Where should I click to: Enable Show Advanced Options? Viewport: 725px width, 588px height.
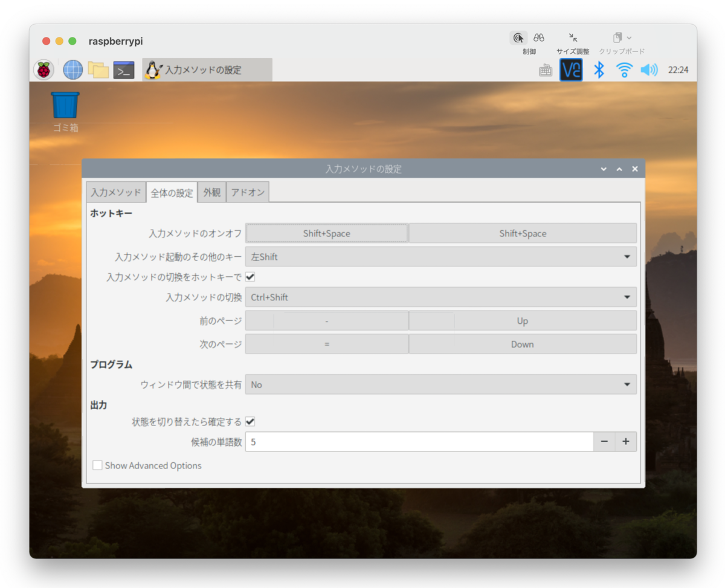[x=97, y=465]
